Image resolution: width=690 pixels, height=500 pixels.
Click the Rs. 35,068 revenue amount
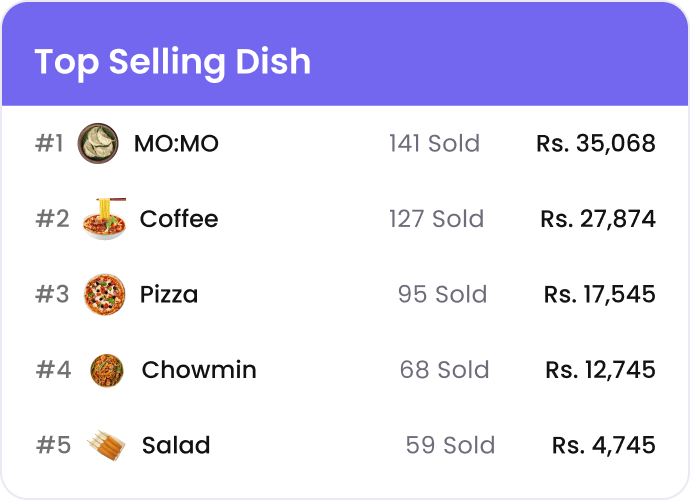click(596, 144)
